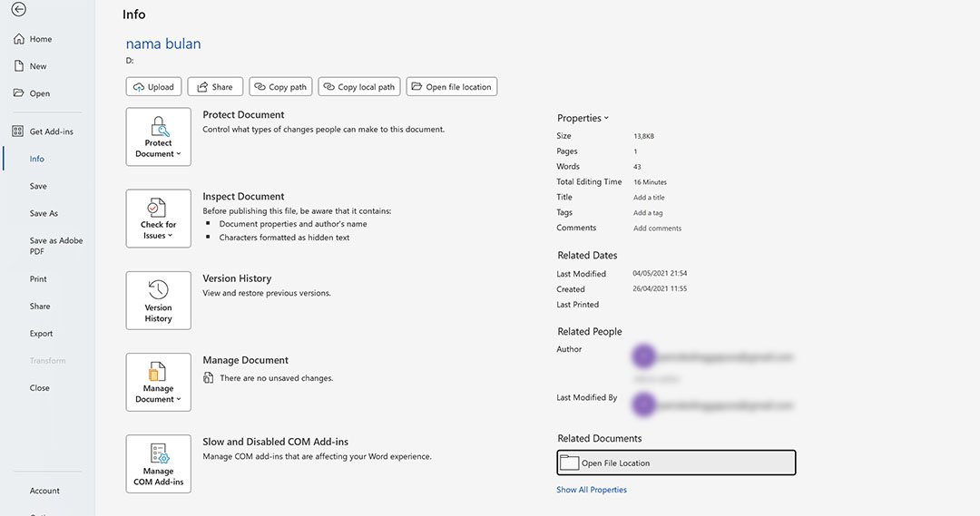Click the Open folder icon in sidebar
The width and height of the screenshot is (980, 516).
(18, 93)
